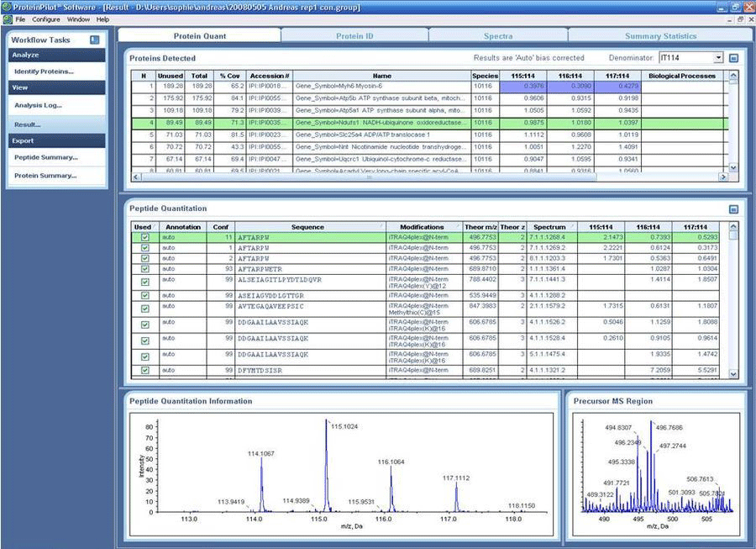Click the 0.3976 cell in 115:114 column
The height and width of the screenshot is (549, 756).
(x=523, y=86)
